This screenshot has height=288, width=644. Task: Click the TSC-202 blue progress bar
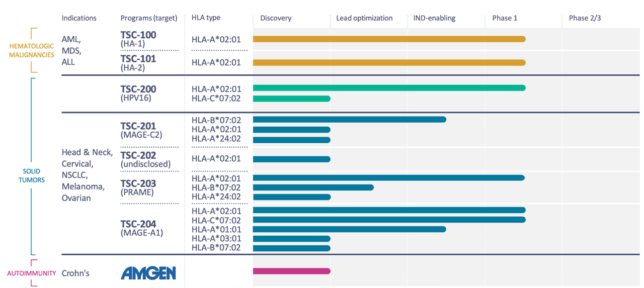coord(291,159)
